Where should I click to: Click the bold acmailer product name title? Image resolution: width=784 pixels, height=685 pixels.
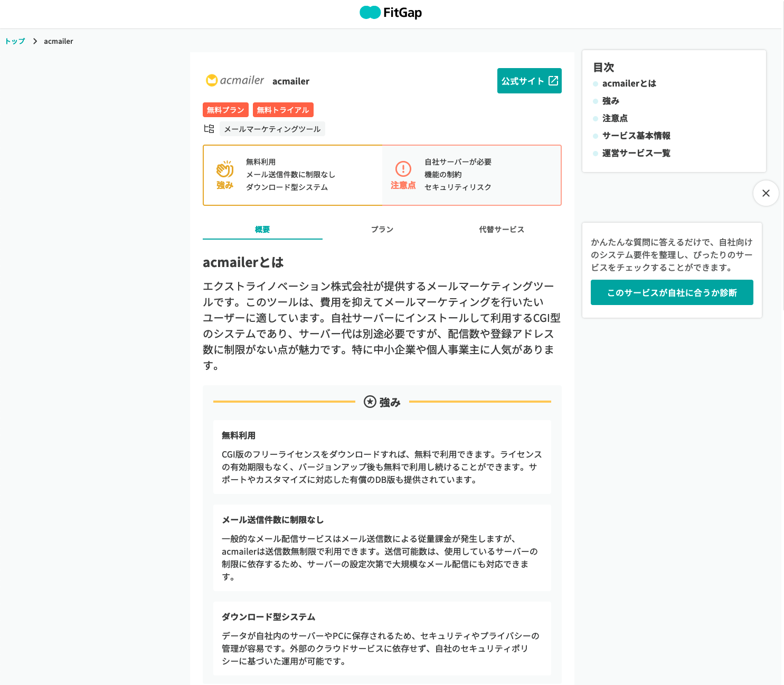point(291,81)
